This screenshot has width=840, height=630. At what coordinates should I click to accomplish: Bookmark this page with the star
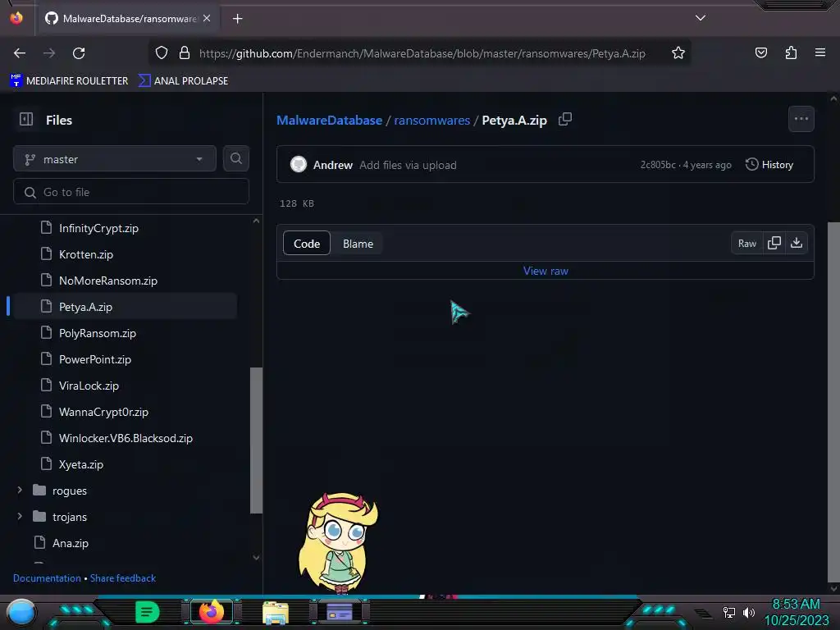(x=678, y=53)
